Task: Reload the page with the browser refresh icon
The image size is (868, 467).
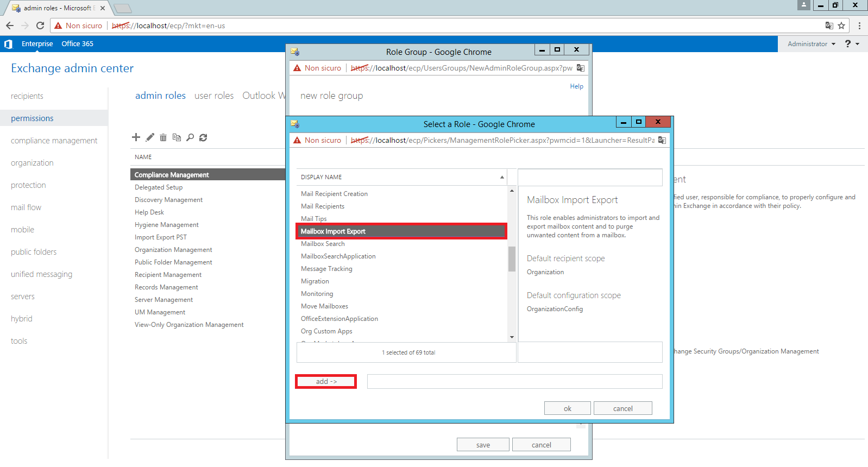Action: (x=40, y=26)
